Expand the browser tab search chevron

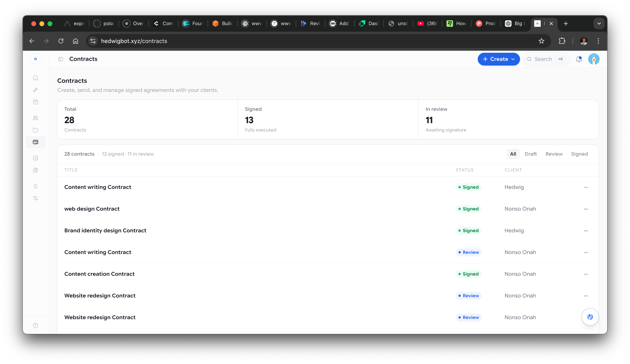pos(599,24)
